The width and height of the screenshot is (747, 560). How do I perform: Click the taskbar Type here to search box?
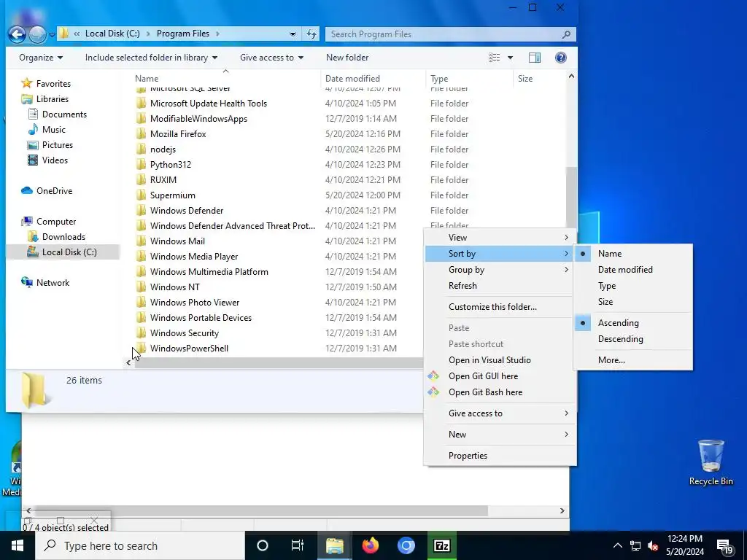click(140, 545)
